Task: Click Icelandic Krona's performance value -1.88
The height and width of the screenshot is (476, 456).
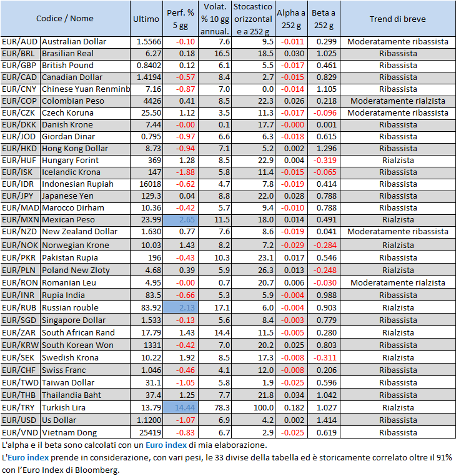Action: tap(181, 172)
